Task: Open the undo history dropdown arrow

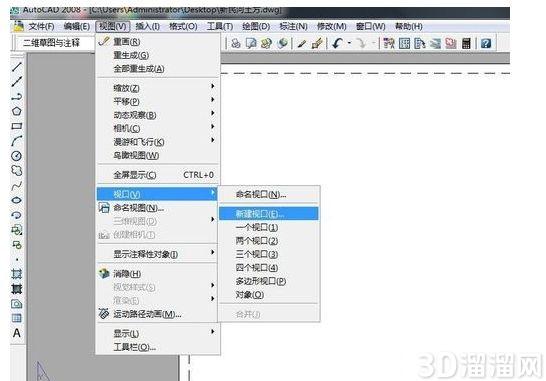Action: click(349, 43)
